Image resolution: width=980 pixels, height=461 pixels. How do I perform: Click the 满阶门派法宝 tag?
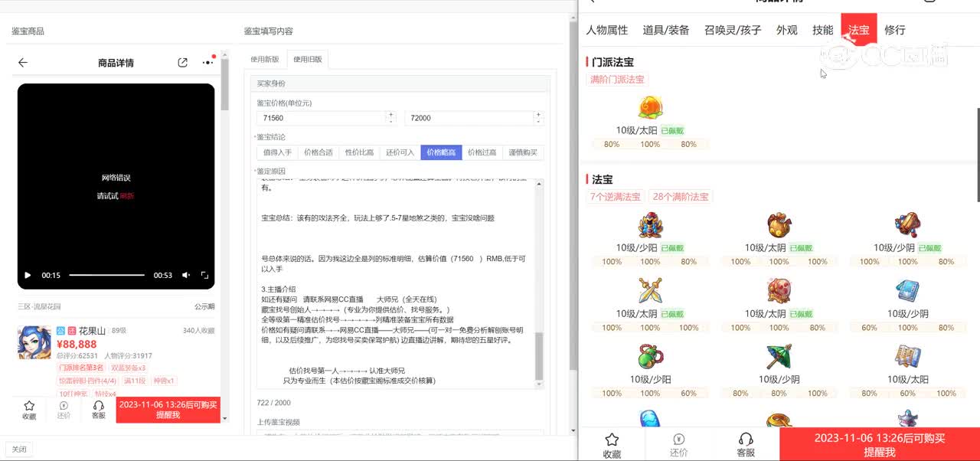tap(617, 79)
